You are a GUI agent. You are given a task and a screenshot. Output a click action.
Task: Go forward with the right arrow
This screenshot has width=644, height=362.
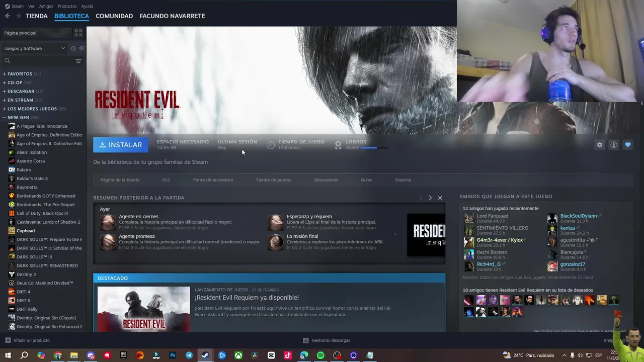(18, 16)
